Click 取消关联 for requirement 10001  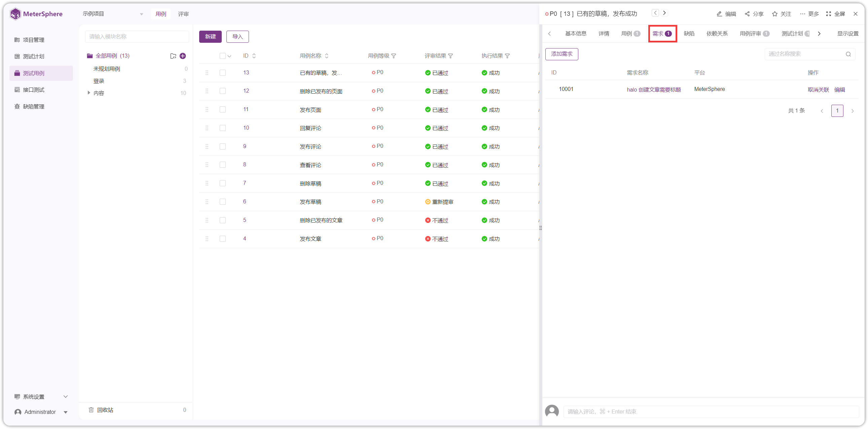coord(818,90)
